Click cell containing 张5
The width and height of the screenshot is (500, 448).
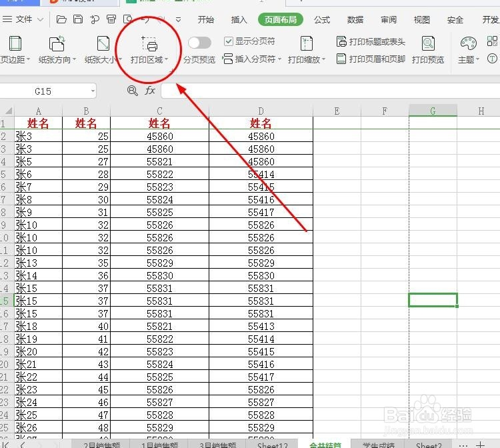coord(38,161)
